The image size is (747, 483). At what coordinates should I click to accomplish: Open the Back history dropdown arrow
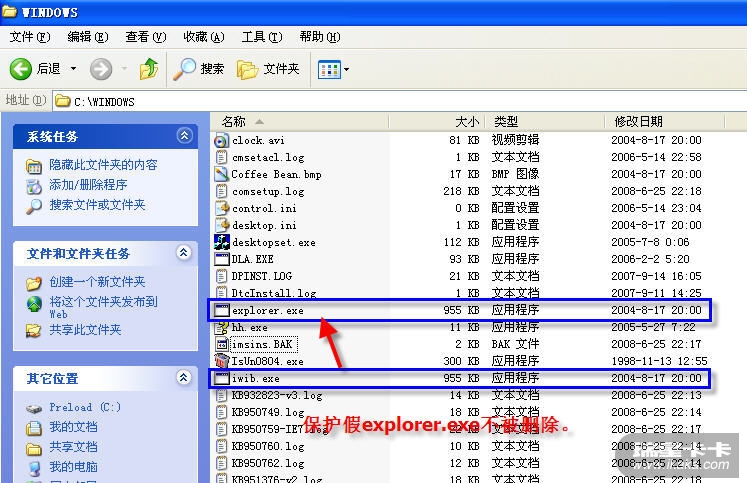point(73,69)
